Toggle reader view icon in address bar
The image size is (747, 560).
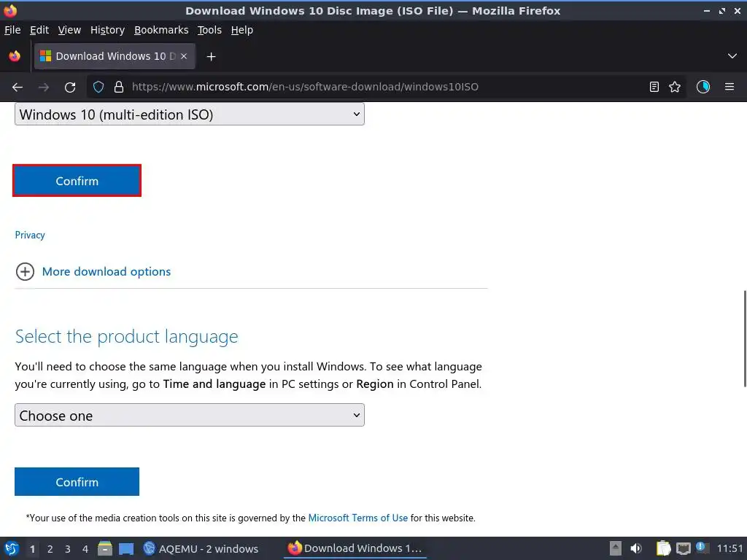coord(654,87)
